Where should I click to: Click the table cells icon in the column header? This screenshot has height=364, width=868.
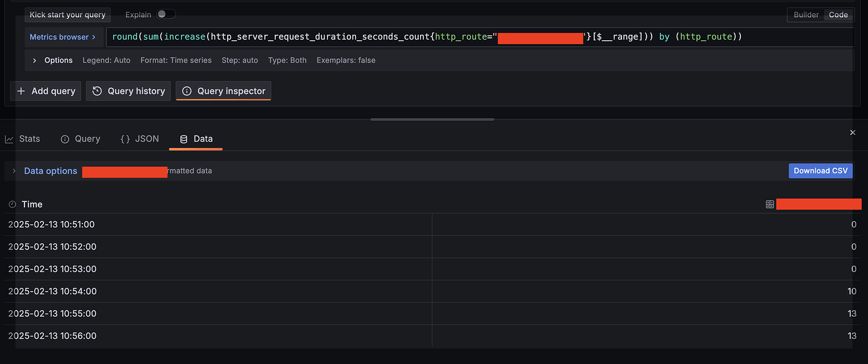[x=769, y=203]
